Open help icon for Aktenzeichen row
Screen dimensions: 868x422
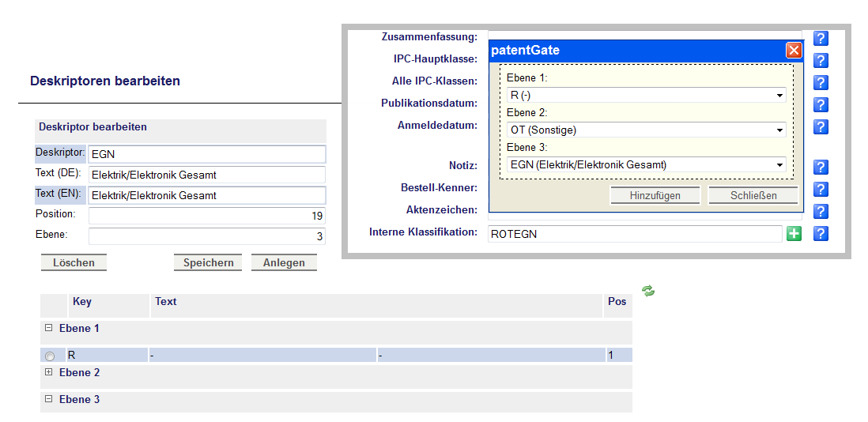coord(821,211)
